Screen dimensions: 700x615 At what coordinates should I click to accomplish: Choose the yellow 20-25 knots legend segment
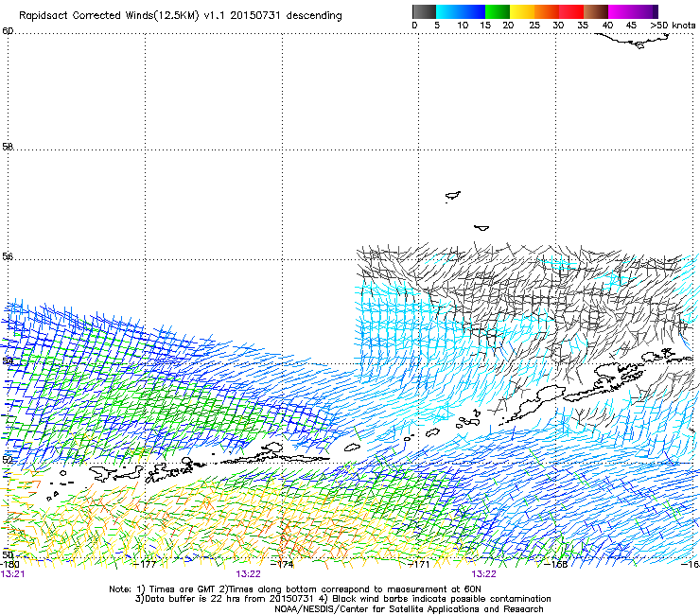pos(522,11)
